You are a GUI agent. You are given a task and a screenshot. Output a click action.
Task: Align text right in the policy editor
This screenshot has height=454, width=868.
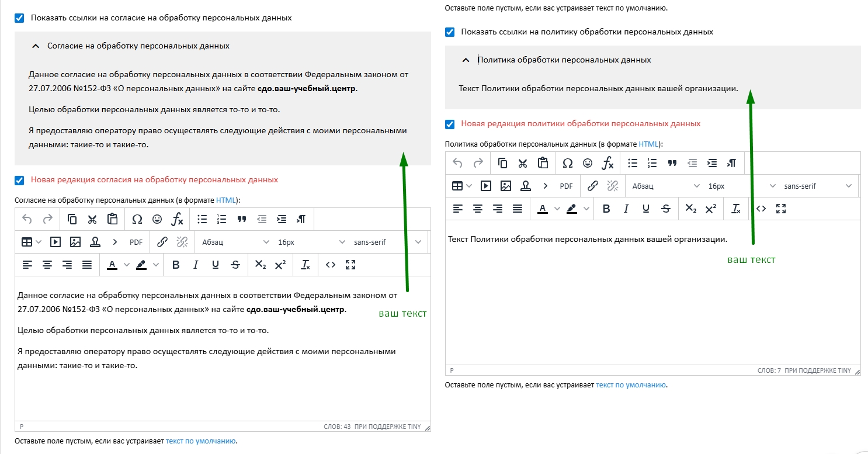pyautogui.click(x=498, y=209)
